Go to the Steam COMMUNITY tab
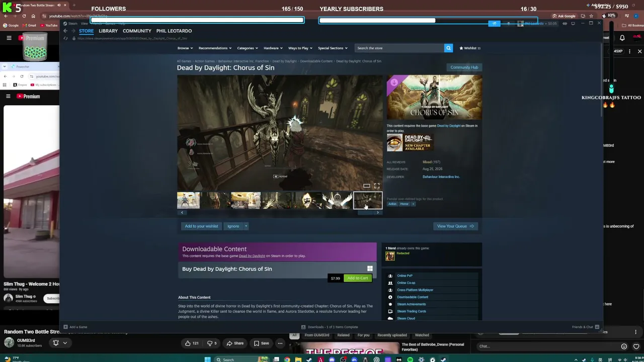The width and height of the screenshot is (644, 362). click(137, 31)
